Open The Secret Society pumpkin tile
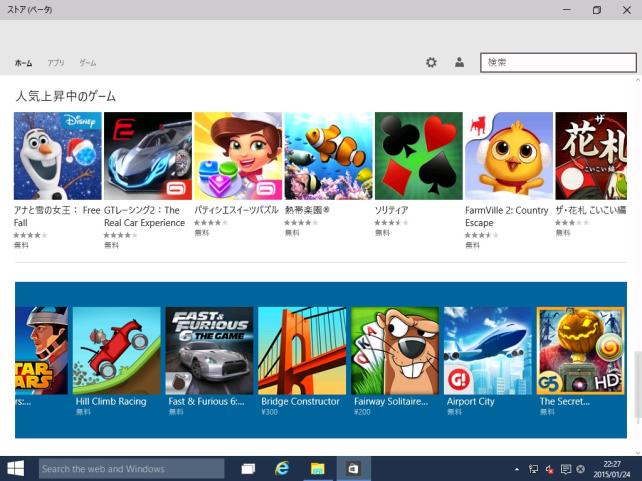642x481 pixels. click(581, 350)
